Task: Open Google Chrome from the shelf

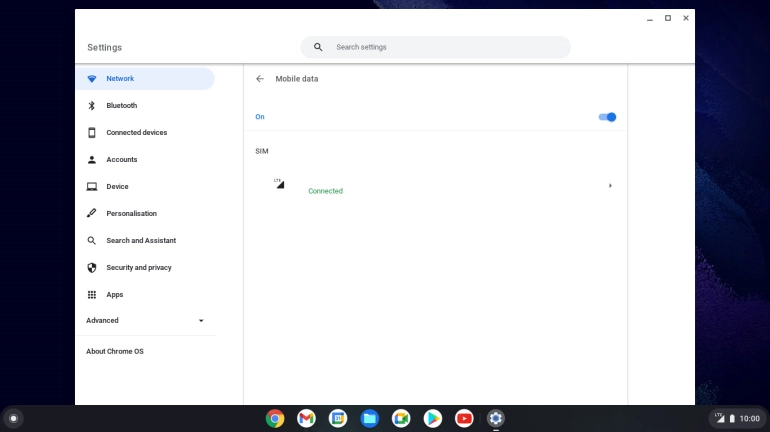Action: pos(275,418)
